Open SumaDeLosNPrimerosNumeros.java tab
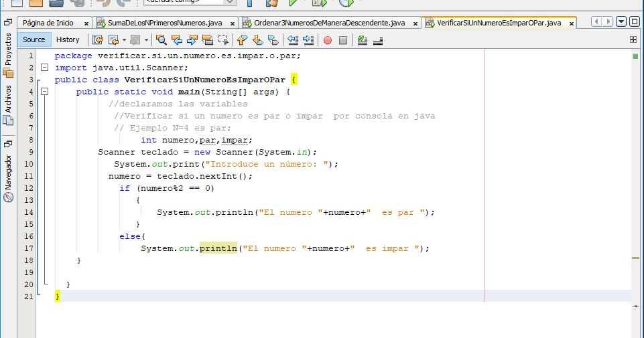 pos(165,23)
